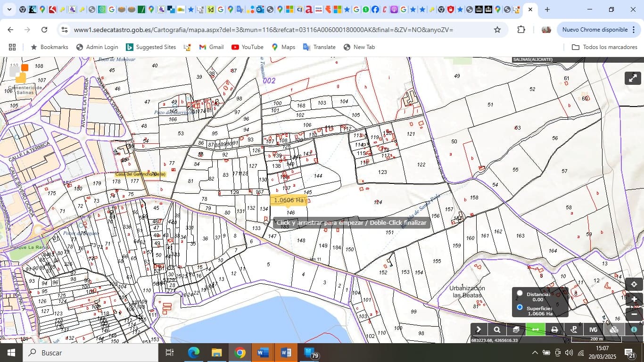Print the cadastral map

coord(554,330)
